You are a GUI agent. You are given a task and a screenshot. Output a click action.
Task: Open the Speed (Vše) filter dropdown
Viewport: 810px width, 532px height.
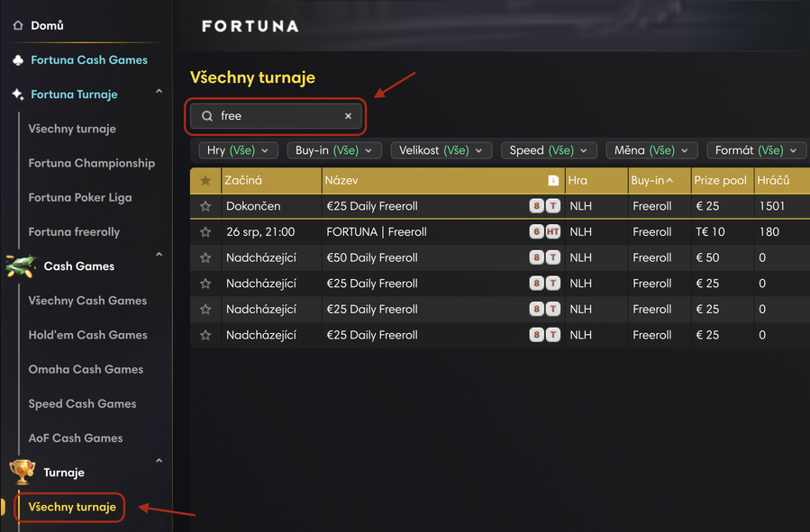click(549, 150)
